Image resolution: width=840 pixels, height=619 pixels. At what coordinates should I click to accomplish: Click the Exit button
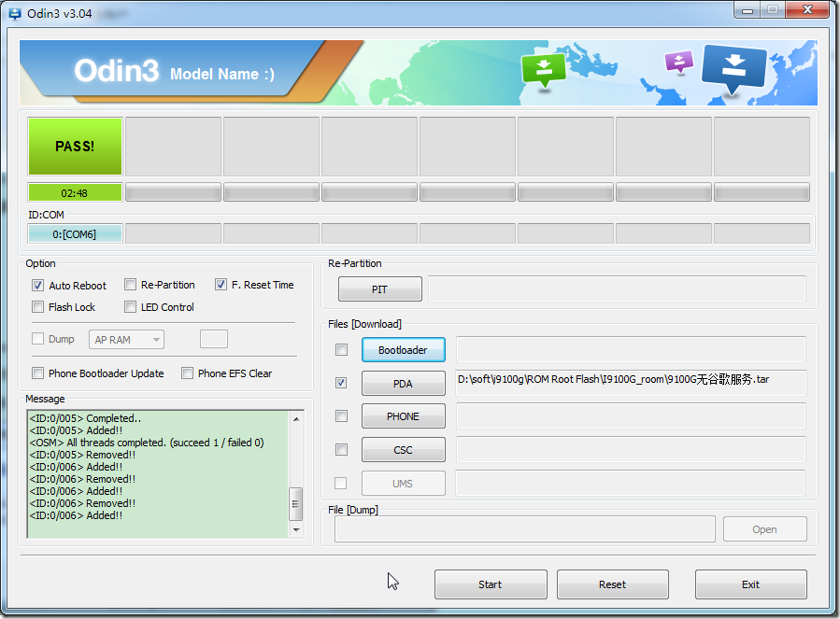pyautogui.click(x=750, y=584)
